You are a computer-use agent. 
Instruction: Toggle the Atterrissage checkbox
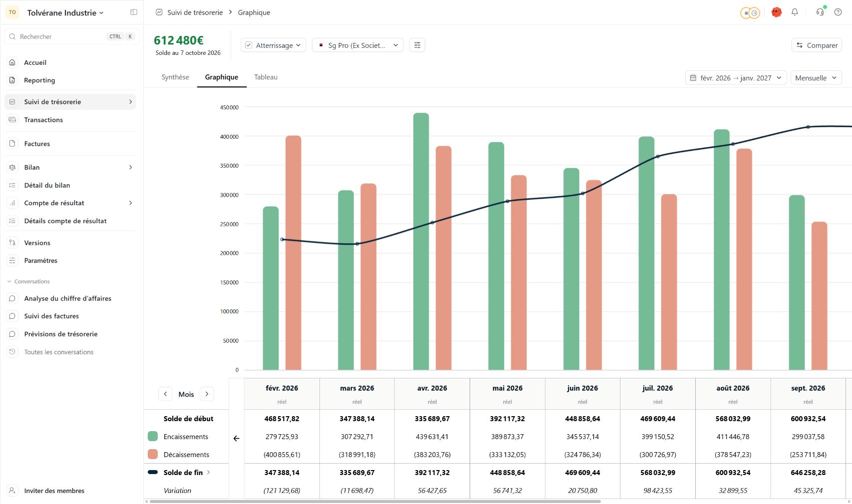tap(249, 45)
